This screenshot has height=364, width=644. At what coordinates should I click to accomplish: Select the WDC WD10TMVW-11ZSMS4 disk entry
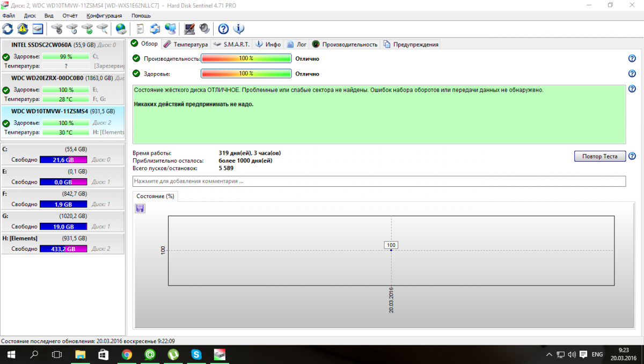[63, 122]
